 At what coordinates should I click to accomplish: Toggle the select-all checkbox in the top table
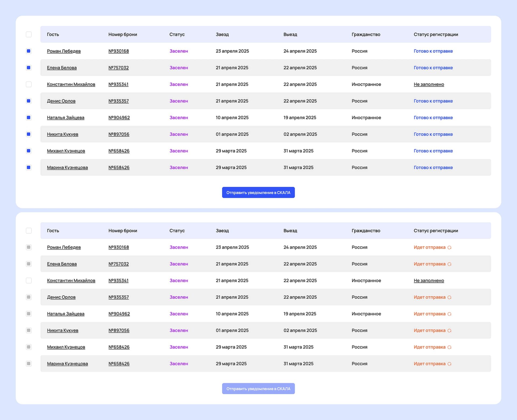29,34
